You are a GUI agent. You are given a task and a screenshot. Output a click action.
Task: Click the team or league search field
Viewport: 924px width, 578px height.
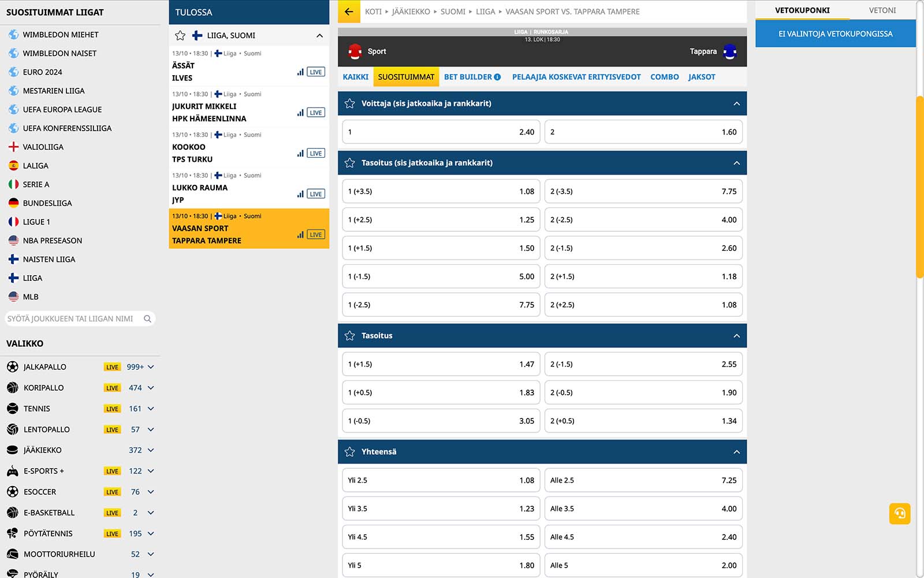coord(72,318)
